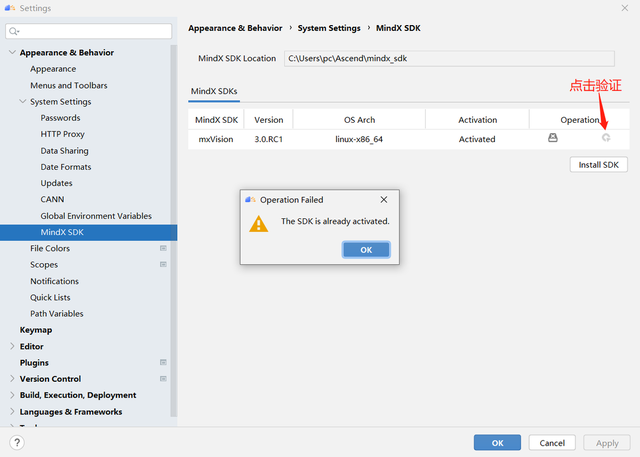Select Scopes in the tree
640x457 pixels.
[44, 265]
